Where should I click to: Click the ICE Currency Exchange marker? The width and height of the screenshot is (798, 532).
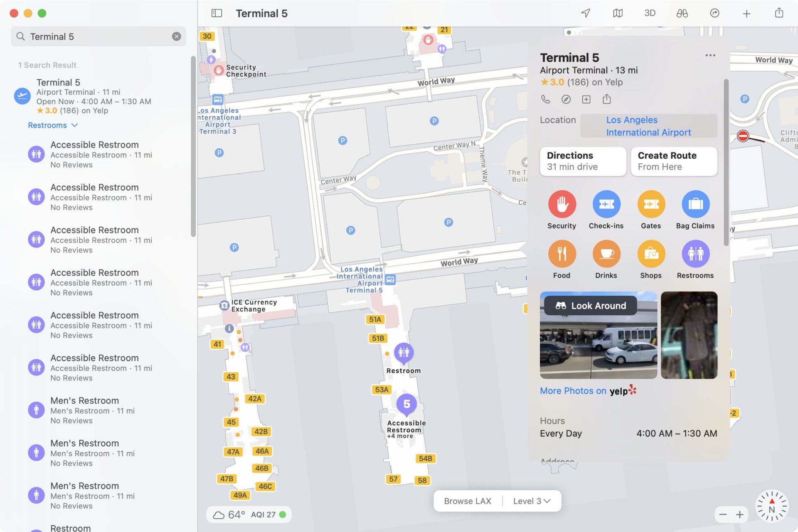point(224,306)
